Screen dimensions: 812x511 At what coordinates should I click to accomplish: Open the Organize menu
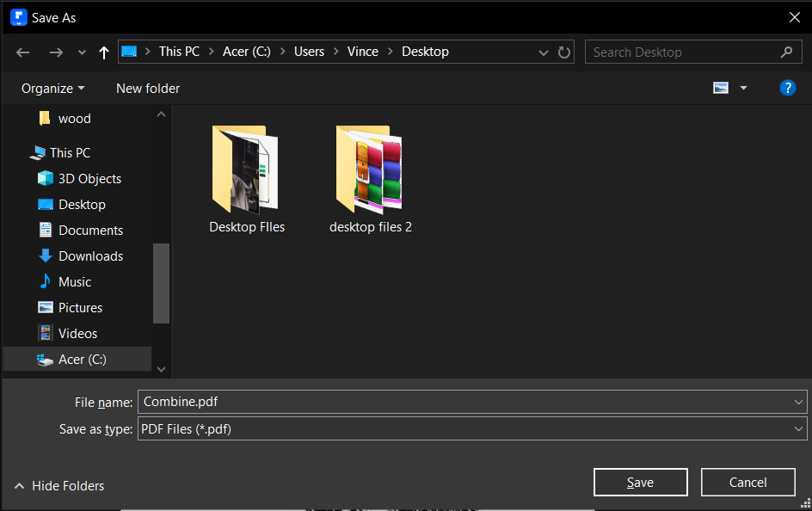pyautogui.click(x=52, y=88)
